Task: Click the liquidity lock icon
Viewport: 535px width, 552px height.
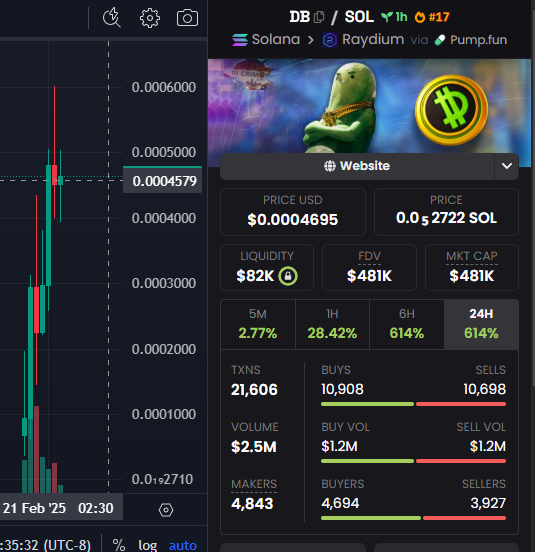Action: click(x=288, y=276)
